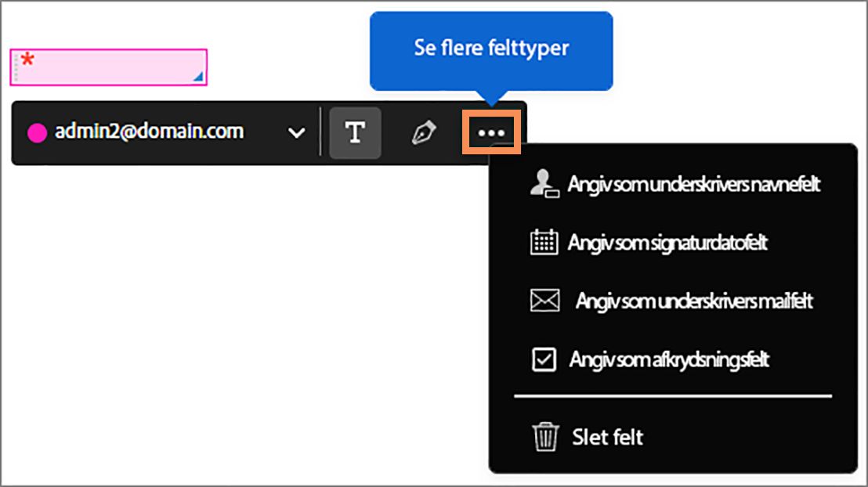Viewport: 868px width, 487px height.
Task: Click the trash icon next to Slet felt
Action: pyautogui.click(x=545, y=437)
